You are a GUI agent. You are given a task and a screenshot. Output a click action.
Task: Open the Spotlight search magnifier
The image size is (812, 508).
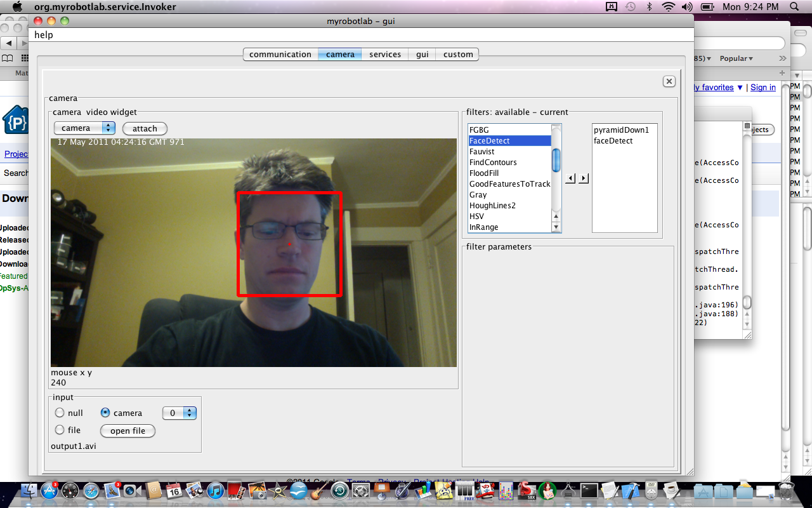coord(795,7)
